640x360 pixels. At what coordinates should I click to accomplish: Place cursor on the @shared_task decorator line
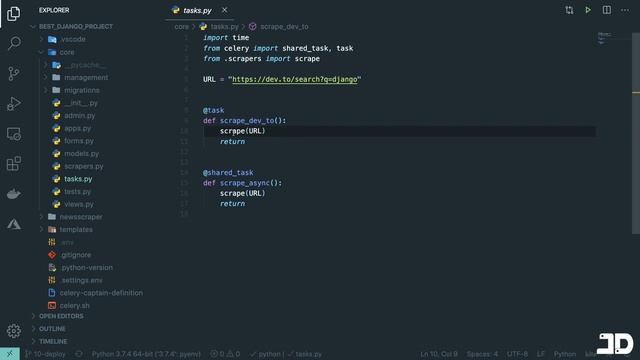[x=228, y=173]
